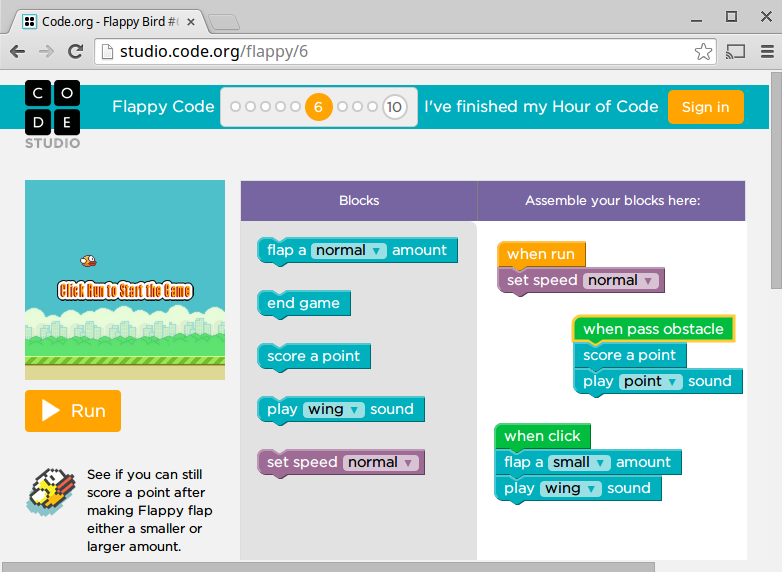This screenshot has height=572, width=782.
Task: Go to puzzle level 9 dot
Action: click(x=373, y=106)
